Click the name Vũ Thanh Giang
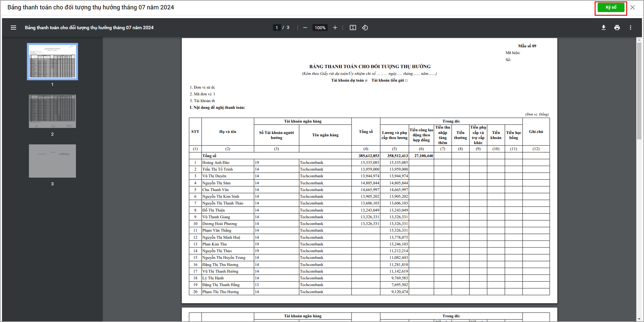This screenshot has height=322, width=644. point(216,217)
